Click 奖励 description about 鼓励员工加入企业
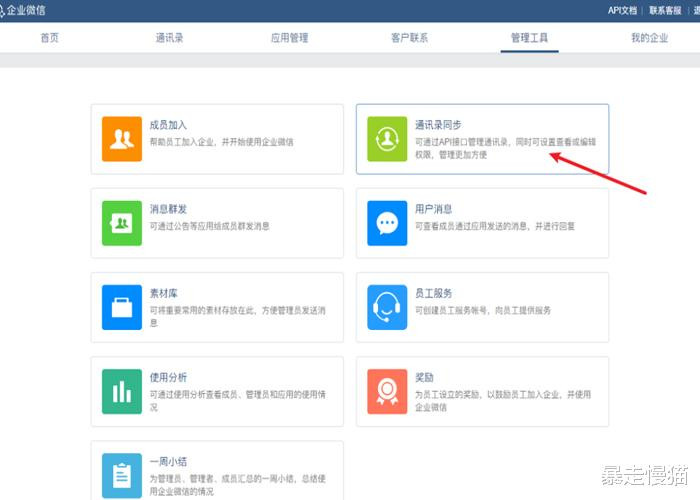This screenshot has width=700, height=500. pos(503,401)
